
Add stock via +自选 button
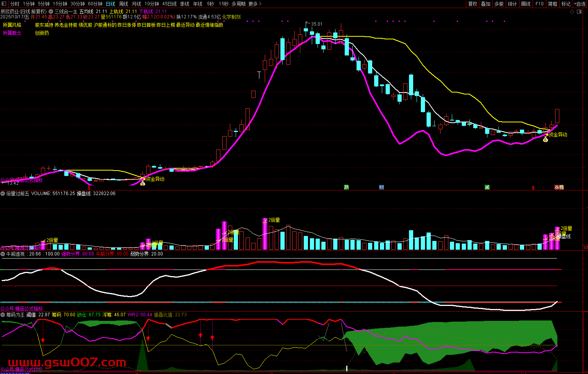(580, 4)
